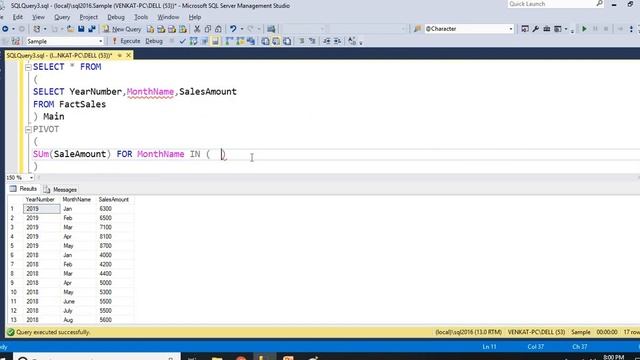
Task: Collapse the SELECT * FROM code block
Action: click(x=28, y=67)
